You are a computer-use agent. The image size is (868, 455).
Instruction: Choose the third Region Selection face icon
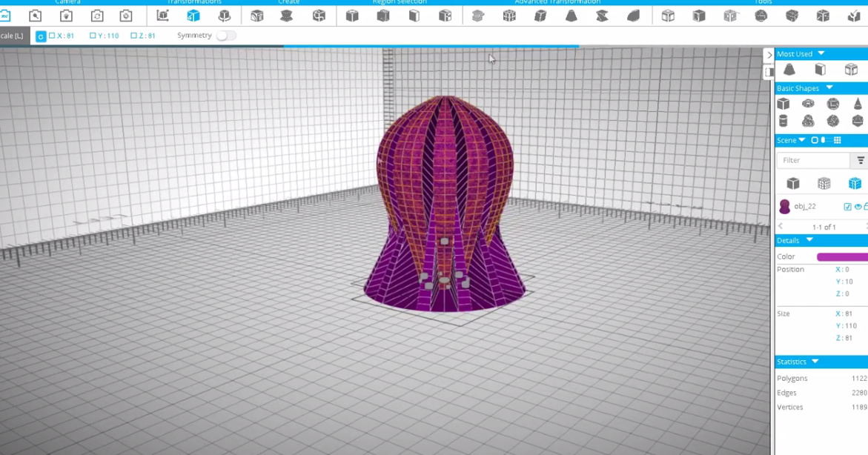click(414, 16)
